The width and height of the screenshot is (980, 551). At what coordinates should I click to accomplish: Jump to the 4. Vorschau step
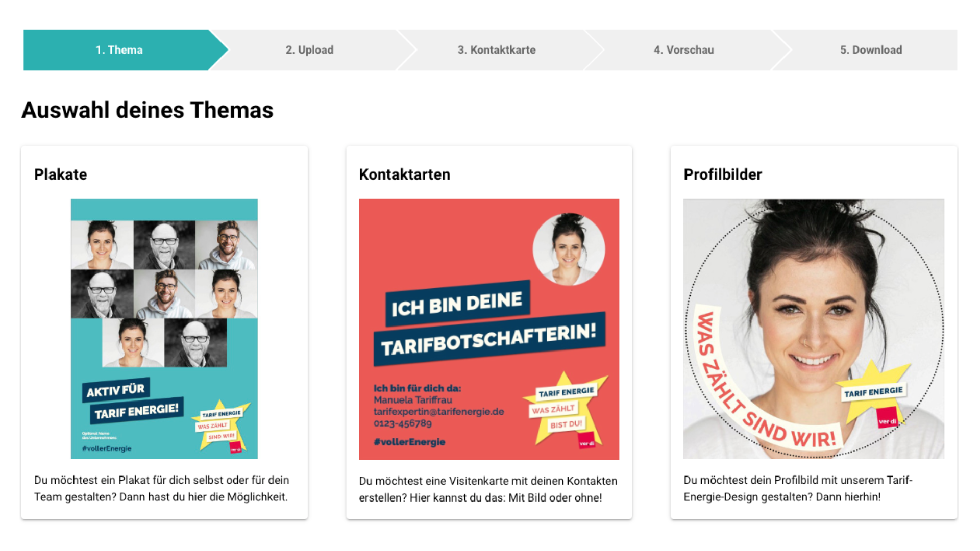point(684,50)
